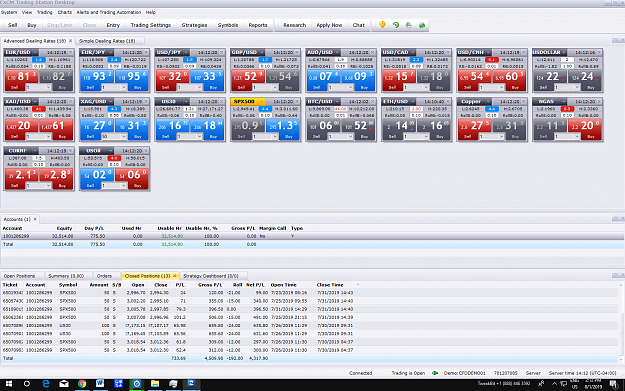Click the green connection status icon in status bar
625x391 pixels.
434,373
